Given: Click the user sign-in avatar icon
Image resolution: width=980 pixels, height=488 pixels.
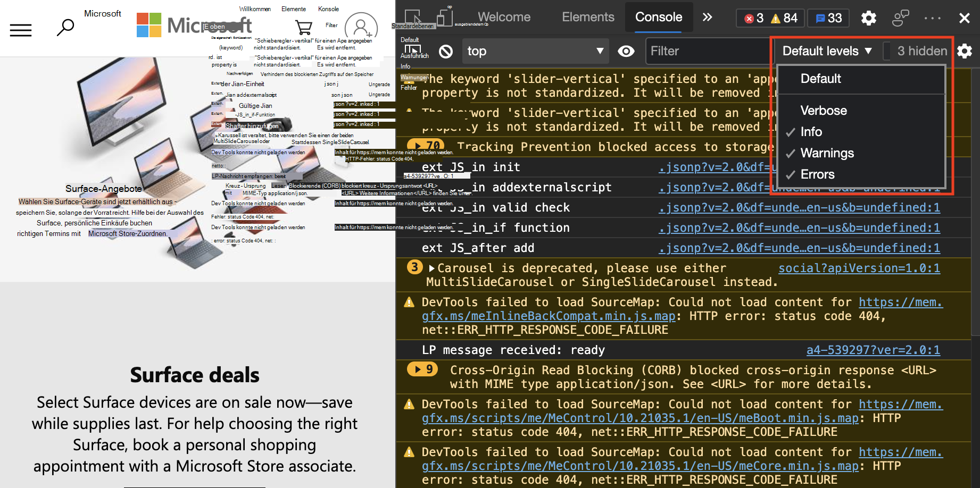Looking at the screenshot, I should point(361,28).
